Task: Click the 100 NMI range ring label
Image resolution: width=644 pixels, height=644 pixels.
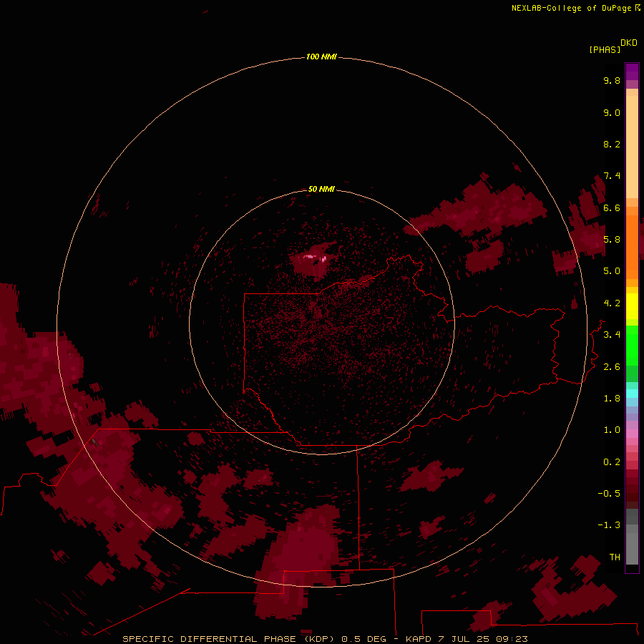Action: point(321,57)
